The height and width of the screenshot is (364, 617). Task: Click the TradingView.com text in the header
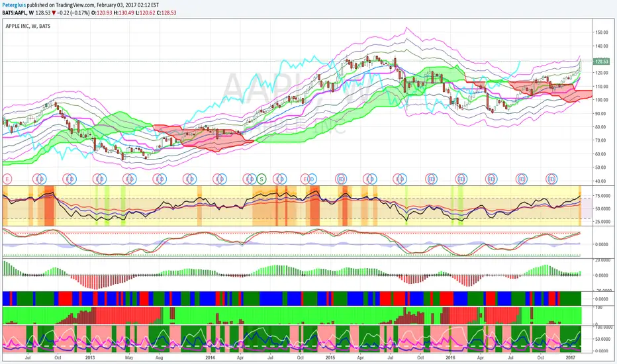[76, 5]
